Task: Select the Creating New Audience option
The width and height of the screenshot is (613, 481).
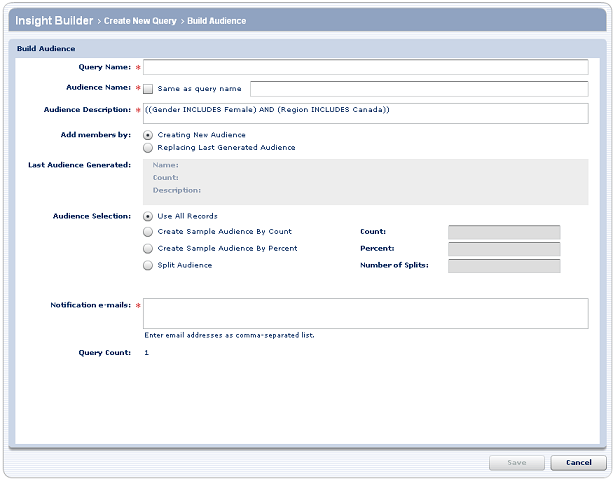Action: pos(149,135)
